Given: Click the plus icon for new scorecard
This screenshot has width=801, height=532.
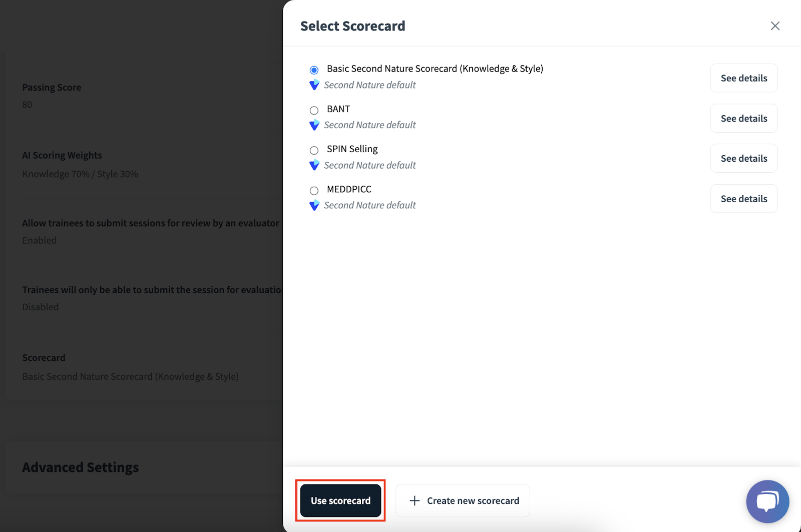Looking at the screenshot, I should click(x=415, y=500).
